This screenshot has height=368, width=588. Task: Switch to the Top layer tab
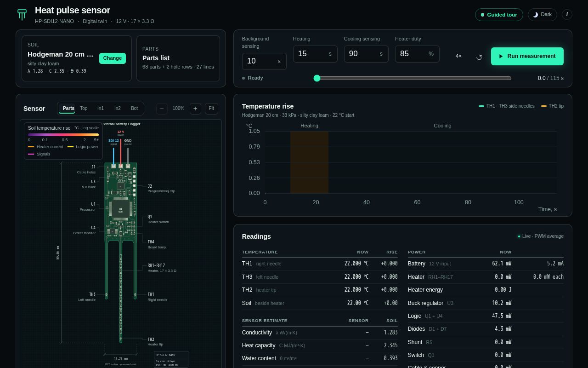[x=84, y=109]
